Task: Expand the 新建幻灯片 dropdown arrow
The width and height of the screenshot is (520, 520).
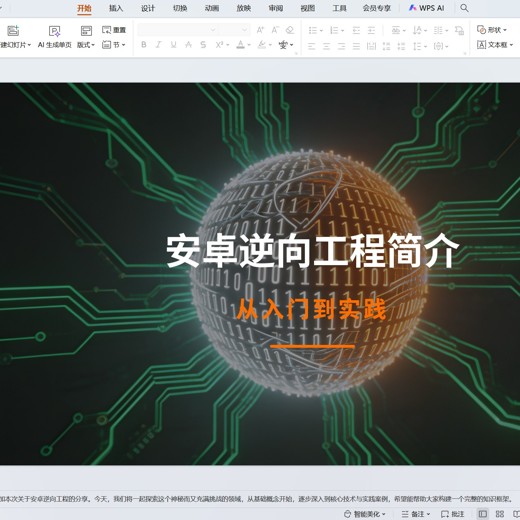Action: tap(29, 45)
